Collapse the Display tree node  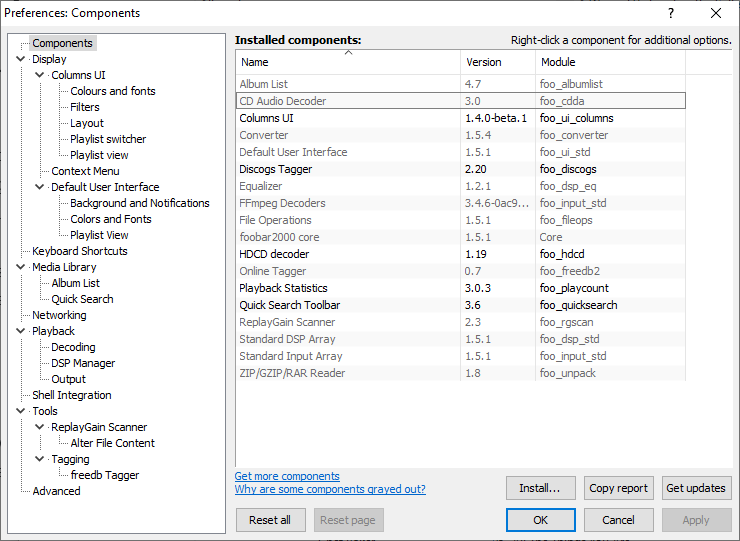click(20, 59)
